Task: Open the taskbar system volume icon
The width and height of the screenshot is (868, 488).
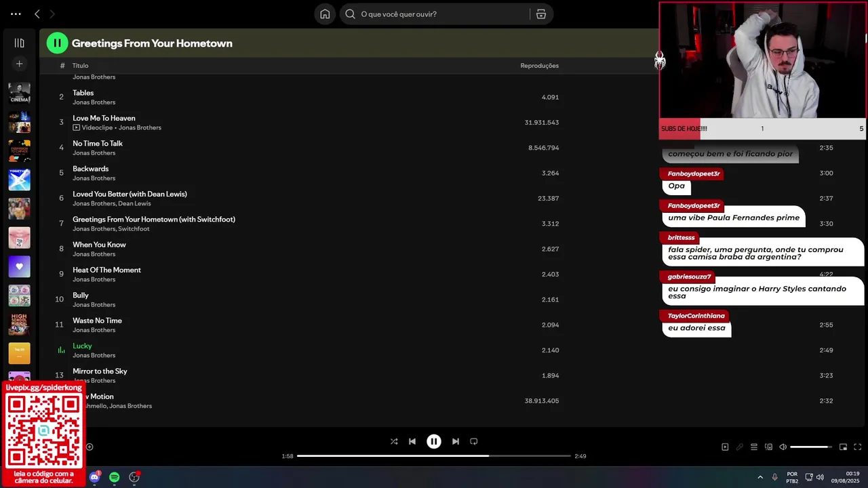Action: pos(820,477)
